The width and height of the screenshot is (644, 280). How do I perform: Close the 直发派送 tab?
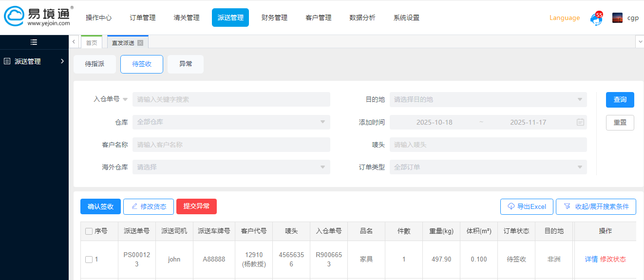pyautogui.click(x=140, y=43)
